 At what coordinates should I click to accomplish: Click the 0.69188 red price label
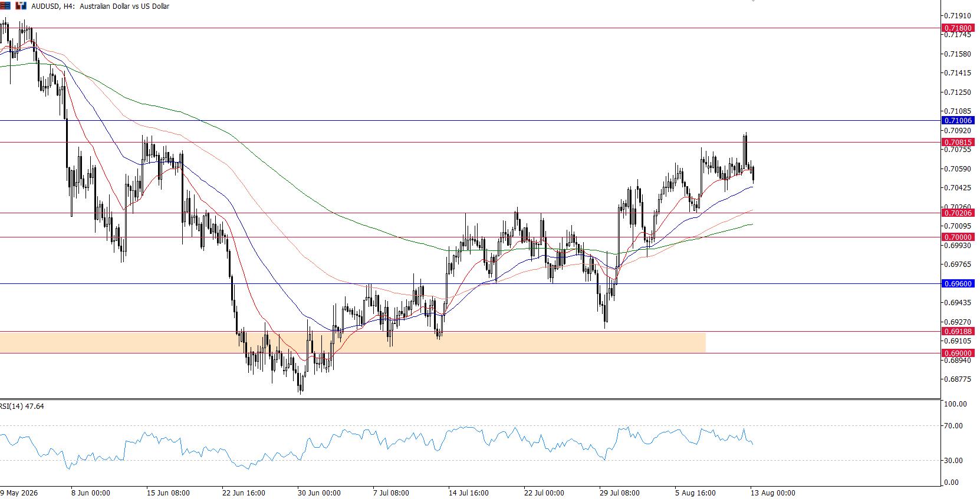(958, 331)
